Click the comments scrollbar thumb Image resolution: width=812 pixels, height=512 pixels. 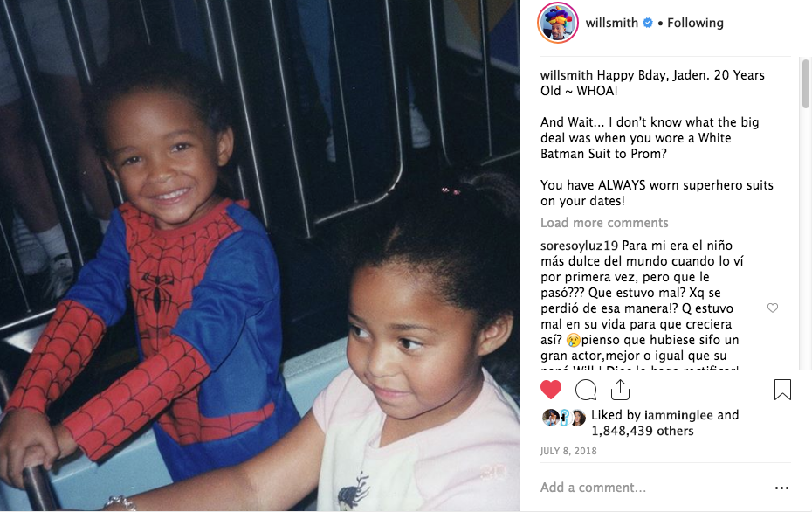tap(805, 83)
